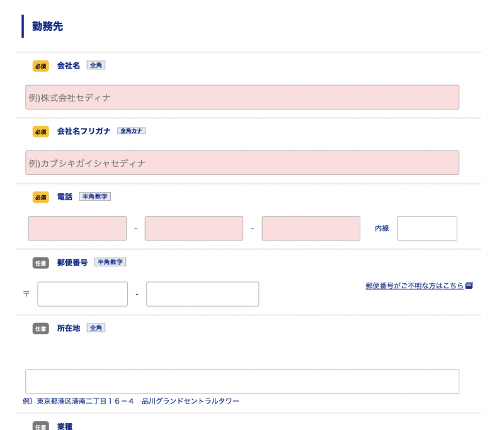The width and height of the screenshot is (504, 430).
Task: Open the 郵便番号がご不明な方はこちら link
Action: (x=414, y=286)
